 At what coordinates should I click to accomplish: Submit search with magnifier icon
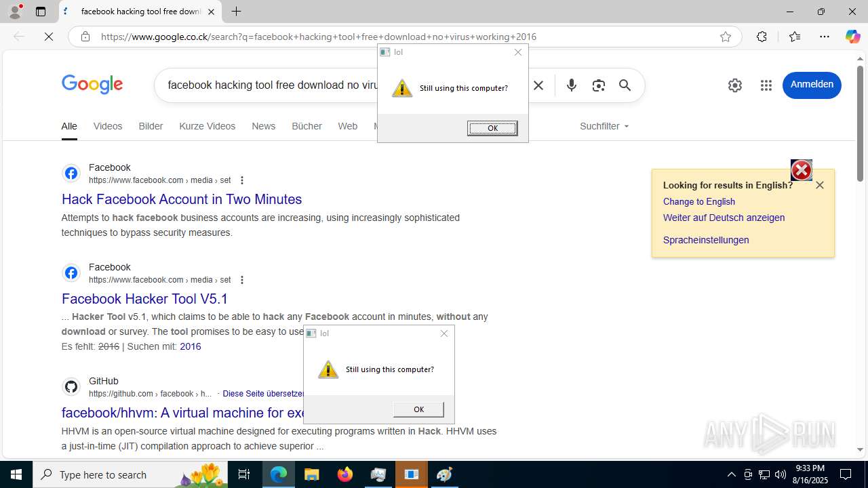pyautogui.click(x=625, y=85)
